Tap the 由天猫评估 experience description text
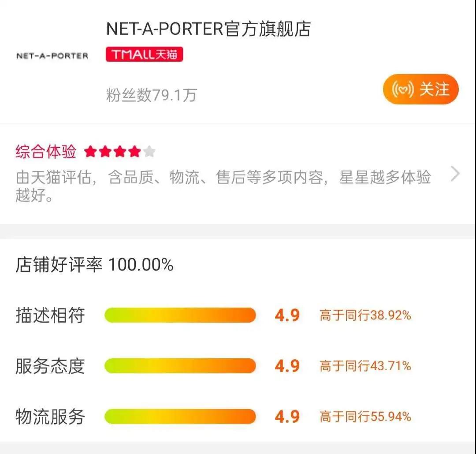The height and width of the screenshot is (454, 476). click(x=223, y=186)
